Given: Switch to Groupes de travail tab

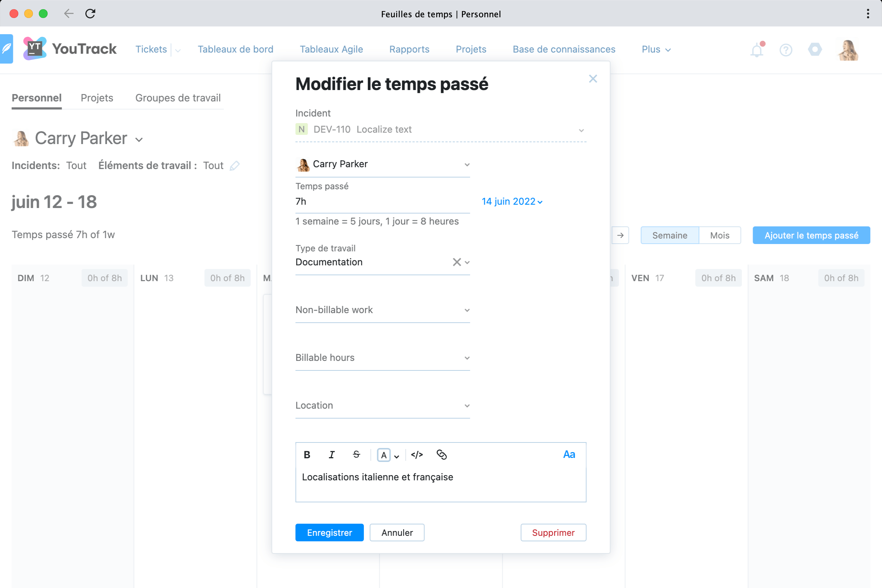Looking at the screenshot, I should point(178,98).
